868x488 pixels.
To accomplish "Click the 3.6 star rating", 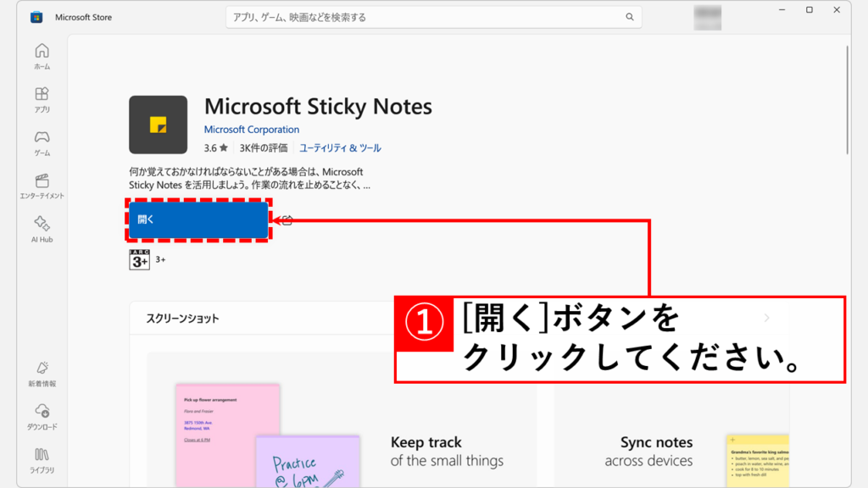I will coord(216,147).
